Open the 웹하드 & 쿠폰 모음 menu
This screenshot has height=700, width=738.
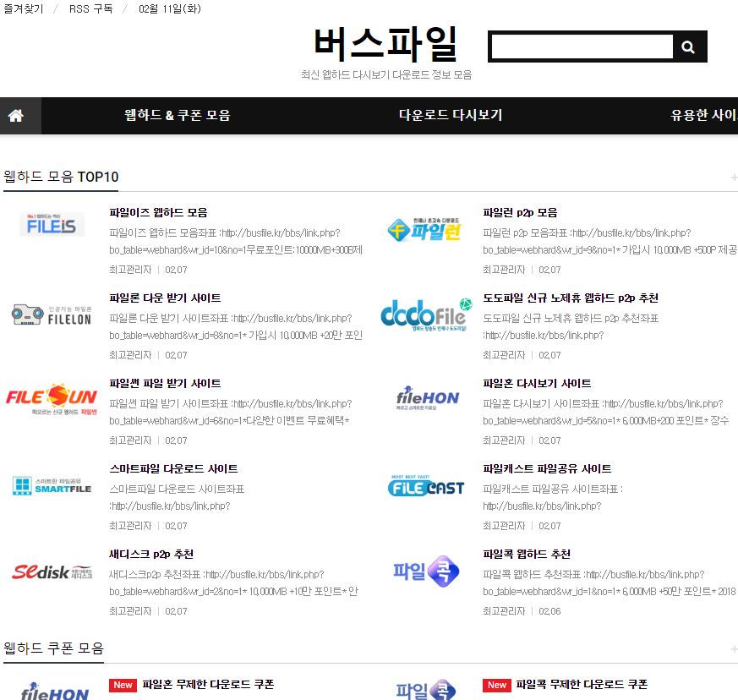click(x=177, y=116)
